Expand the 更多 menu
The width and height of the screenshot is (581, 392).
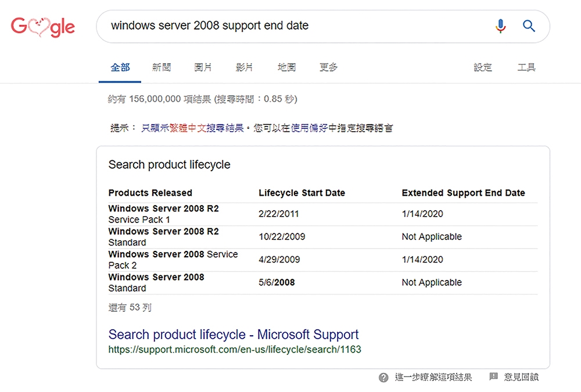(x=328, y=67)
